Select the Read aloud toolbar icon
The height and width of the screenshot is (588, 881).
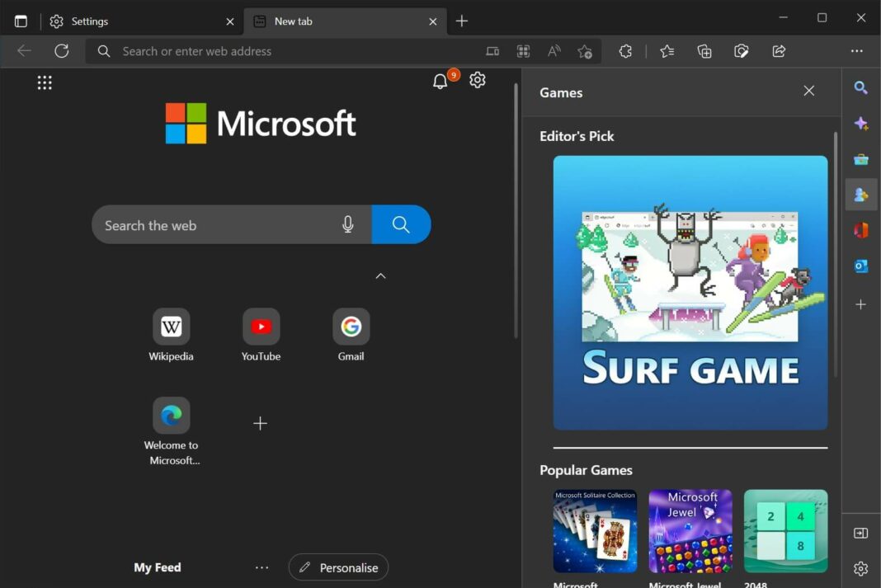click(554, 51)
